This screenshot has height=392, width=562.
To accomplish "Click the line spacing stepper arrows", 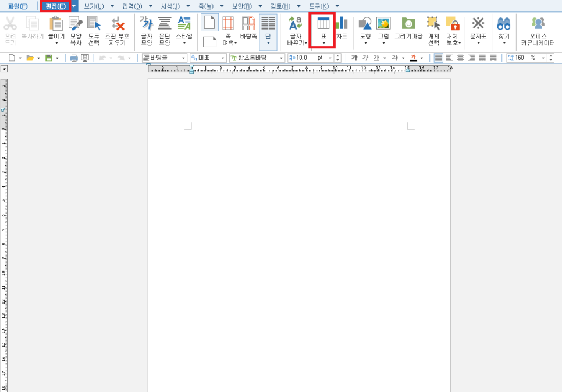I will (551, 58).
